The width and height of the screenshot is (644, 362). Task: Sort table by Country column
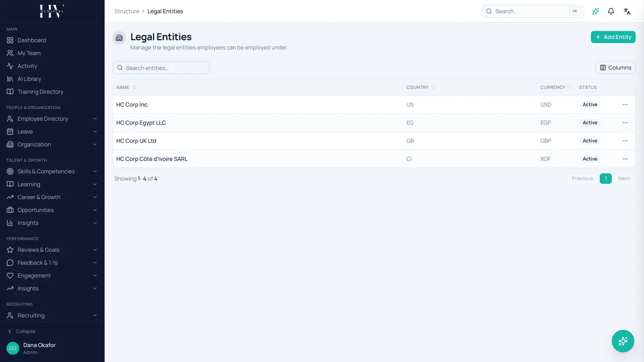coord(421,87)
